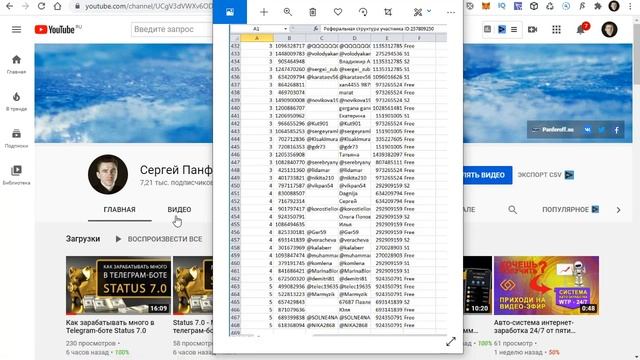
Task: Open the YouTube hamburger guide menu
Action: click(x=16, y=29)
